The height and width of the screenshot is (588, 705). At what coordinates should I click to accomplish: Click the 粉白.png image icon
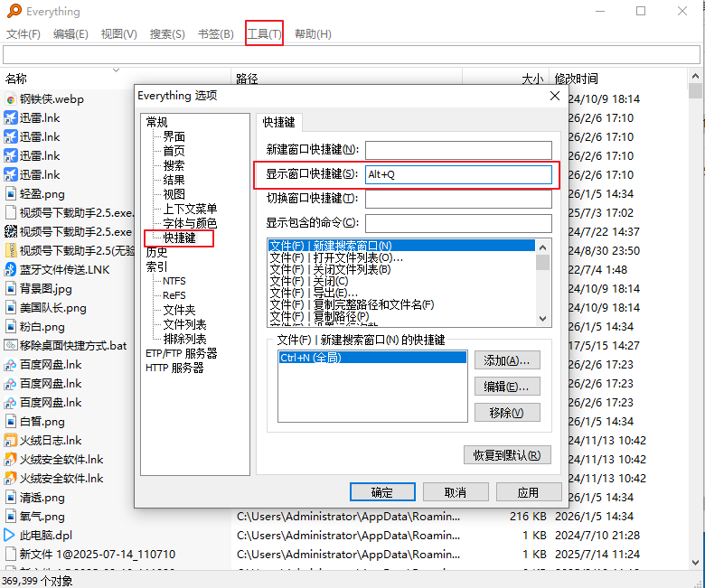tap(10, 327)
